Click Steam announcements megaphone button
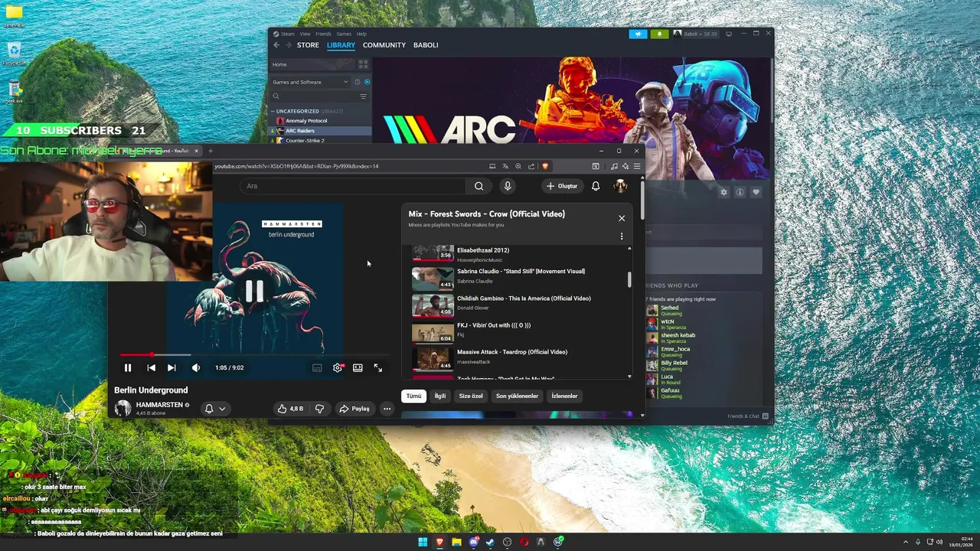This screenshot has height=551, width=980. pyautogui.click(x=638, y=34)
